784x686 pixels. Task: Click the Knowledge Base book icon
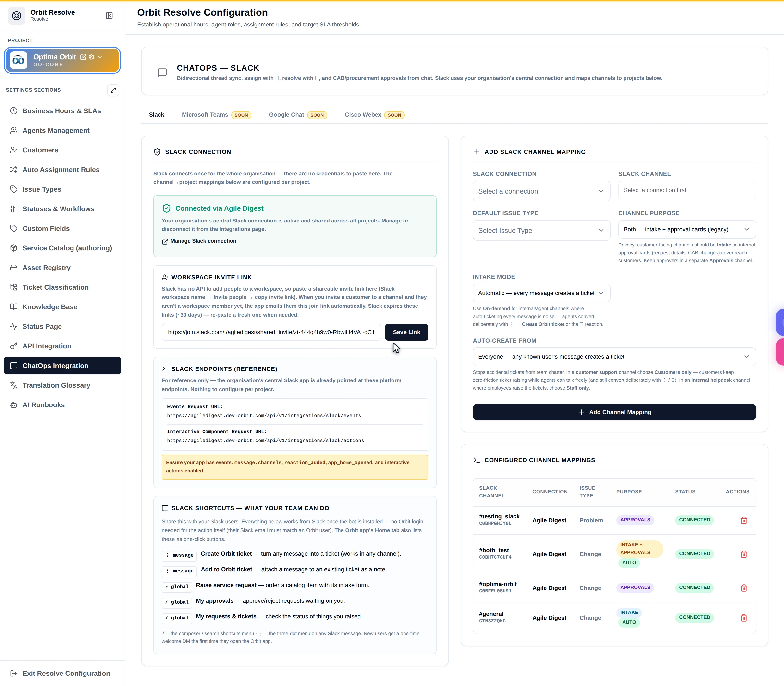click(x=14, y=307)
